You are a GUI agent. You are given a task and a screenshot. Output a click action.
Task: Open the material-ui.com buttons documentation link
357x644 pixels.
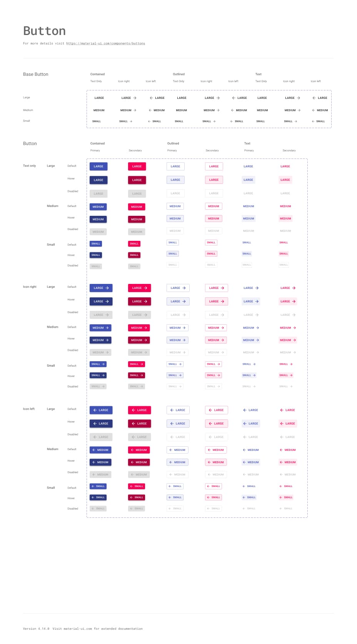(x=105, y=43)
